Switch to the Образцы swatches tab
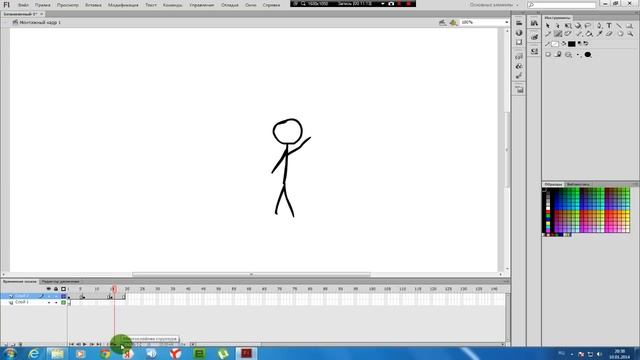This screenshot has height=360, width=640. click(553, 184)
